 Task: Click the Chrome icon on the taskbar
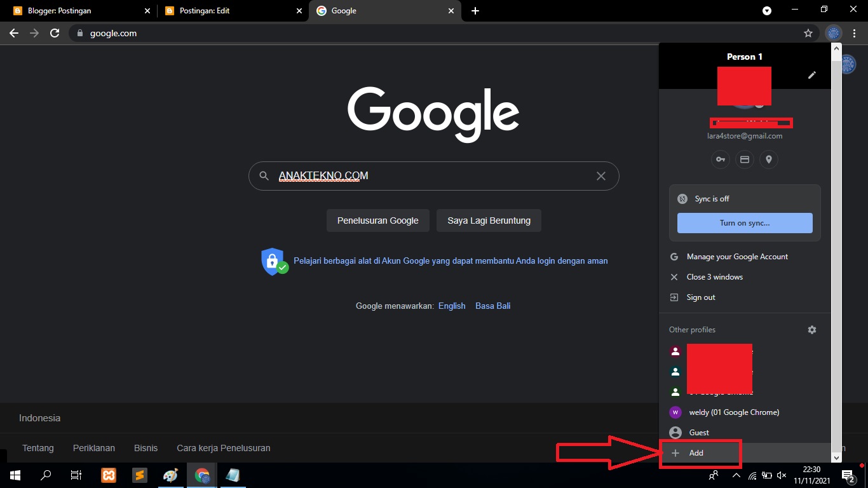(202, 475)
